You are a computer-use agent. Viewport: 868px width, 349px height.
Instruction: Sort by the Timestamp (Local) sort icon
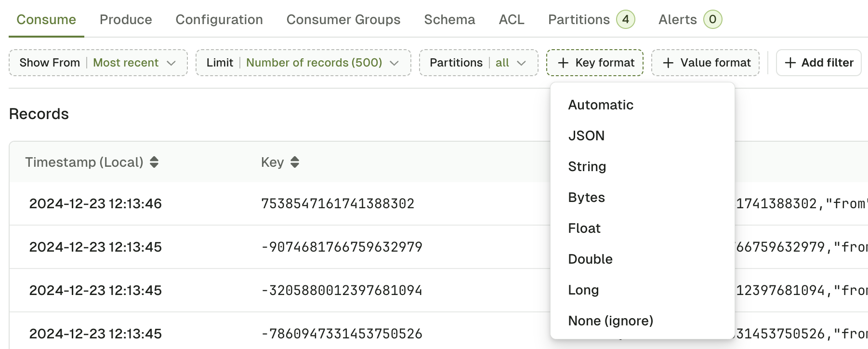click(x=154, y=162)
